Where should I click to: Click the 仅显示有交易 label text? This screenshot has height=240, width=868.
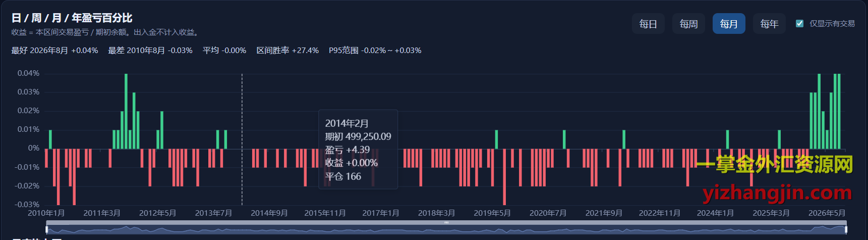point(832,24)
